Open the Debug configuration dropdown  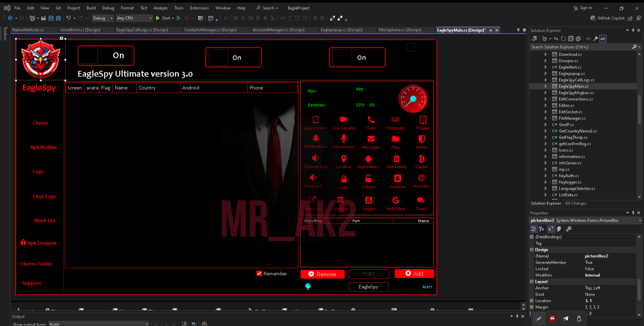coord(103,18)
